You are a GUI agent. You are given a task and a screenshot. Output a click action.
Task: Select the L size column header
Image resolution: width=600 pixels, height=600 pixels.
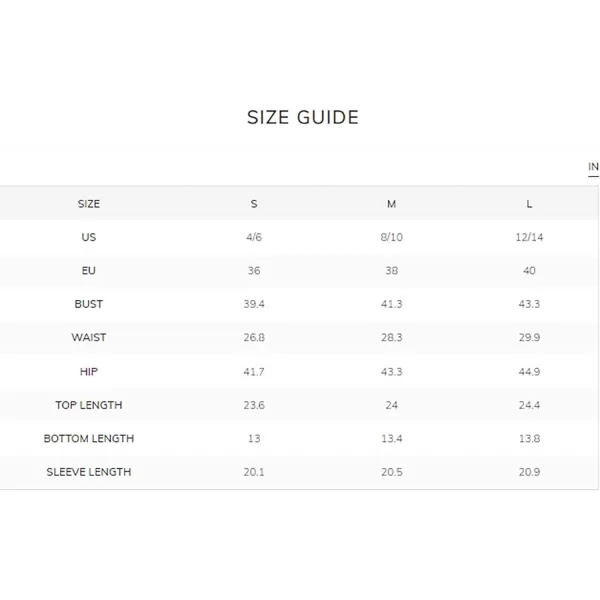529,204
